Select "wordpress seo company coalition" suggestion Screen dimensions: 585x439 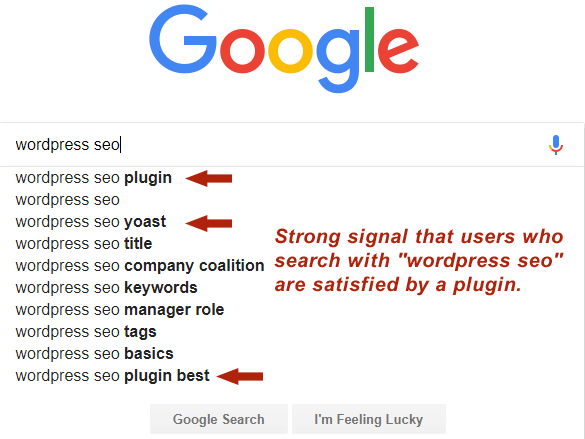coord(140,266)
